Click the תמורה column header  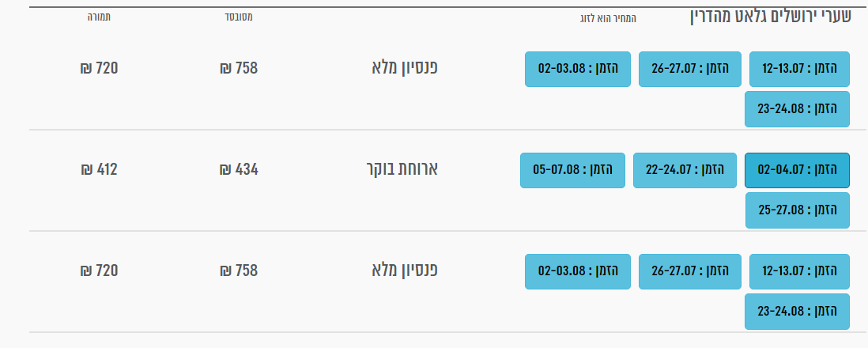coord(99,16)
